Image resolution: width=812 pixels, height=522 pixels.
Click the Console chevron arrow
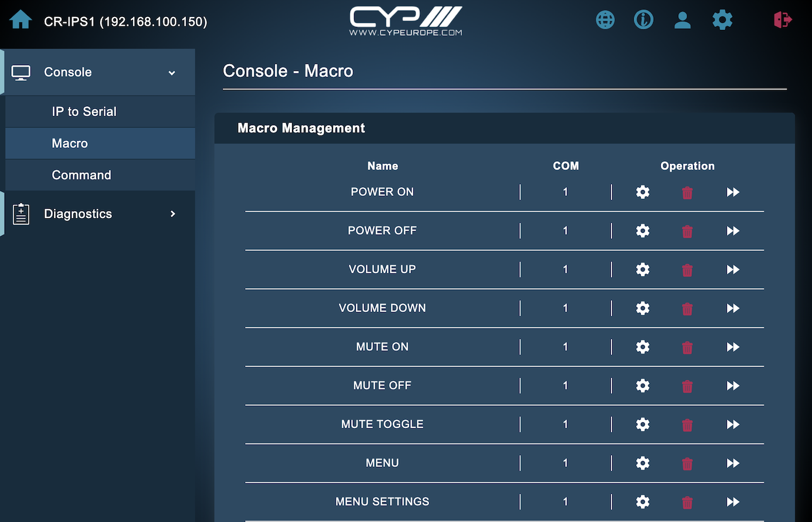tap(172, 73)
